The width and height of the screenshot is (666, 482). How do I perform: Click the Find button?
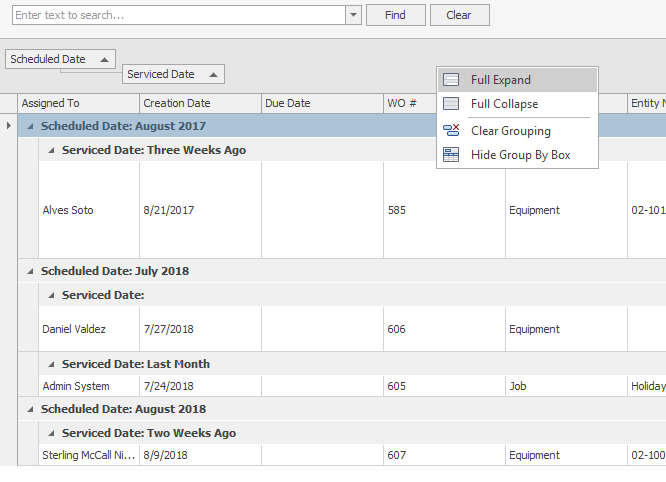click(x=395, y=15)
